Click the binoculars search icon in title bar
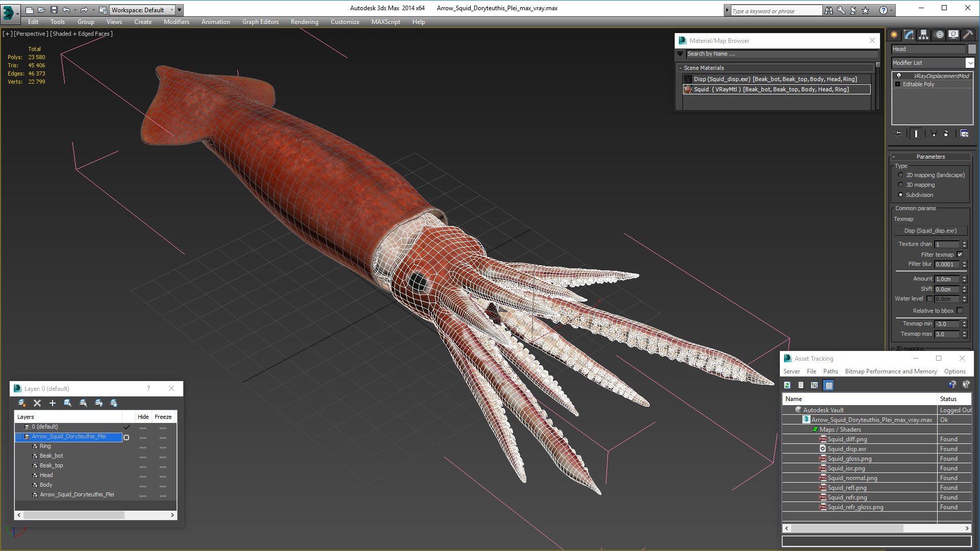Viewport: 980px width, 551px height. 828,10
